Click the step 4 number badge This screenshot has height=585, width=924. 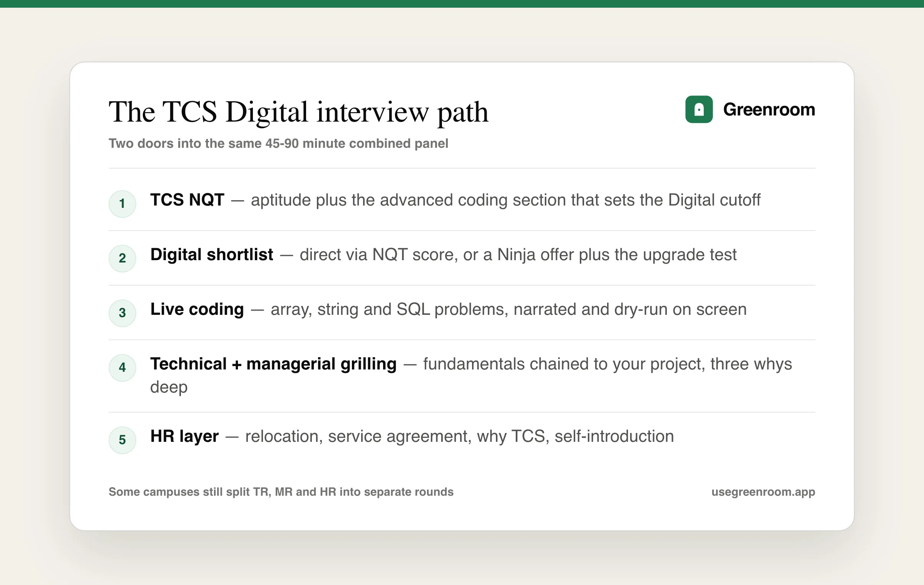click(x=122, y=368)
